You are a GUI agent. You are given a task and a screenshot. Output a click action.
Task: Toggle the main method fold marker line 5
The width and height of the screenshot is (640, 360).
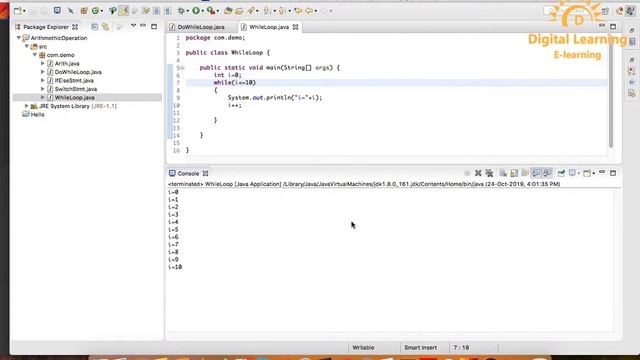[182, 68]
